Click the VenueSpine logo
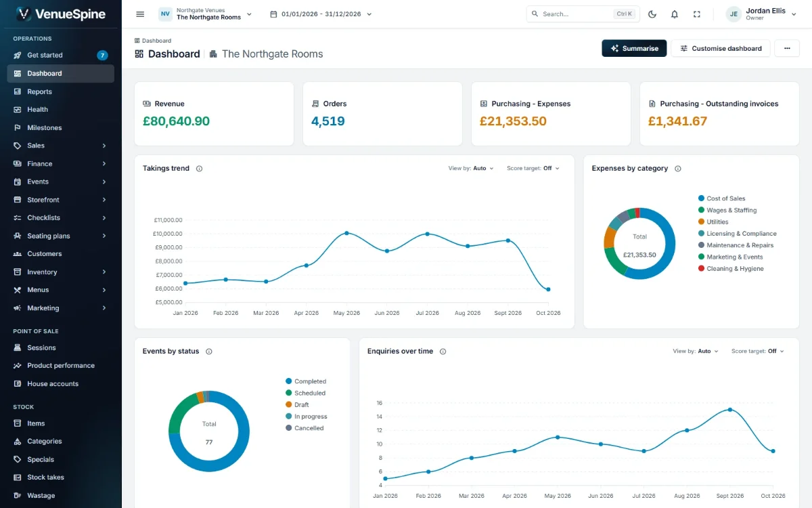 tap(61, 14)
